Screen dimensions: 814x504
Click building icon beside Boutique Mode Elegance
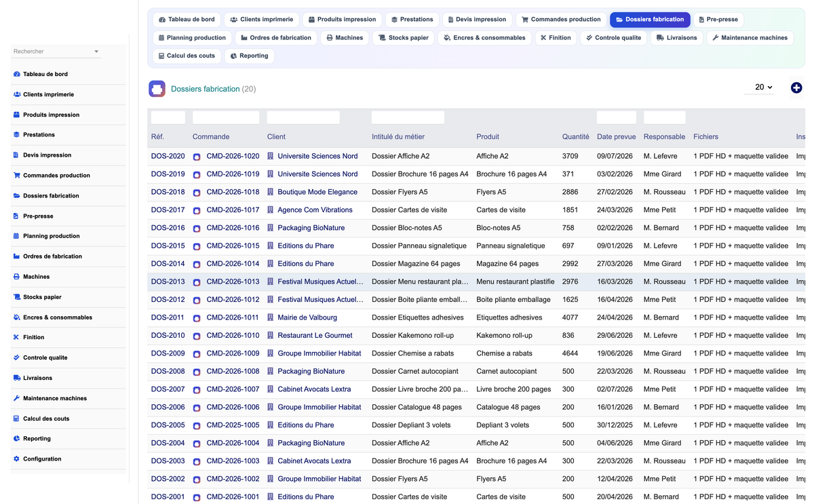click(270, 192)
